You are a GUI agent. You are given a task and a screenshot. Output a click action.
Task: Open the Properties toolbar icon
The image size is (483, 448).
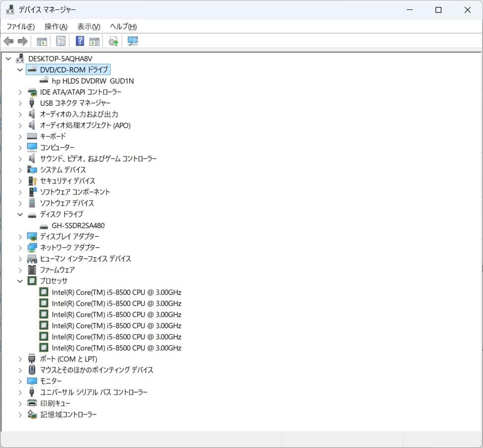coord(60,41)
